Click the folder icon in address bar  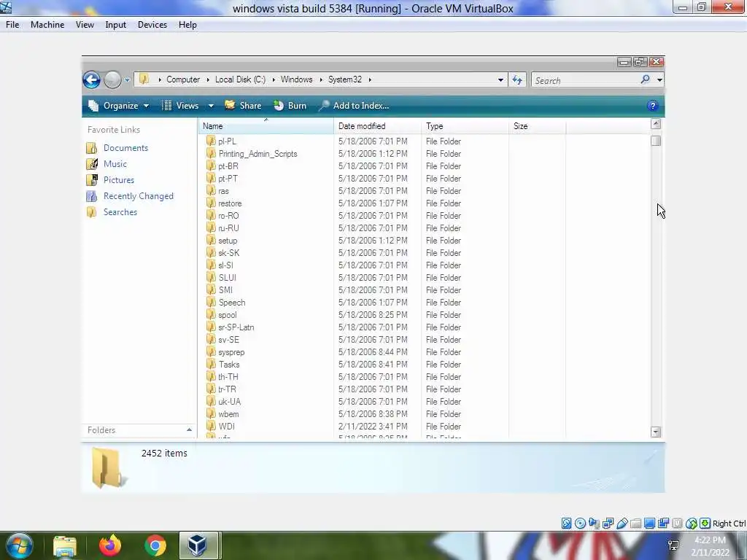coord(144,79)
